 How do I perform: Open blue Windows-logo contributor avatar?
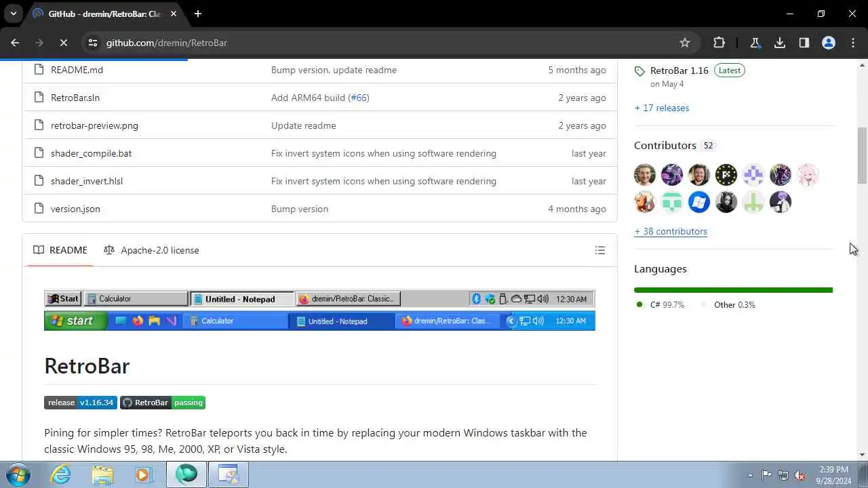tap(699, 202)
